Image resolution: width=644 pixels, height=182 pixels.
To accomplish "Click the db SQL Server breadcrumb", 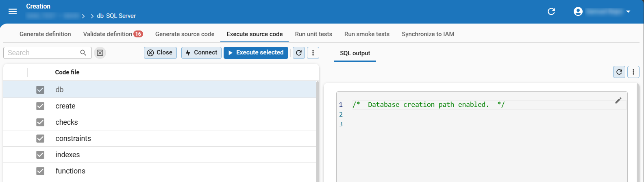I will point(116,16).
